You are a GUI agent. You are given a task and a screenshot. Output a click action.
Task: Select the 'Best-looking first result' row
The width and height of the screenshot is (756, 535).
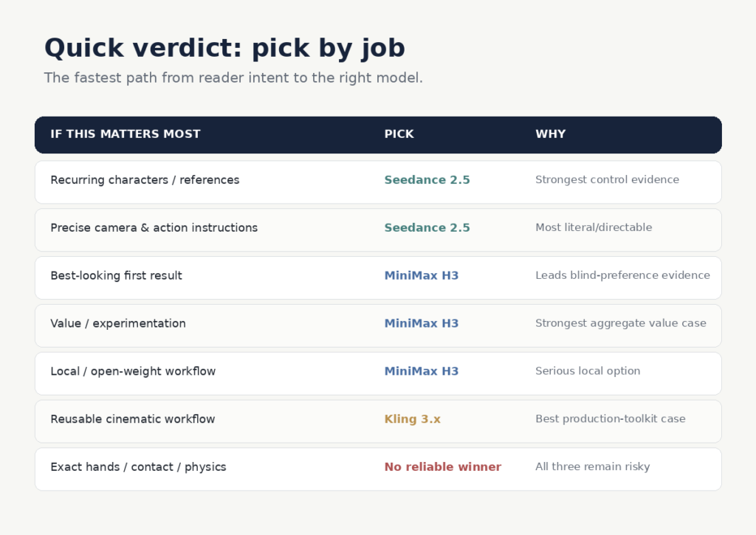pyautogui.click(x=378, y=277)
